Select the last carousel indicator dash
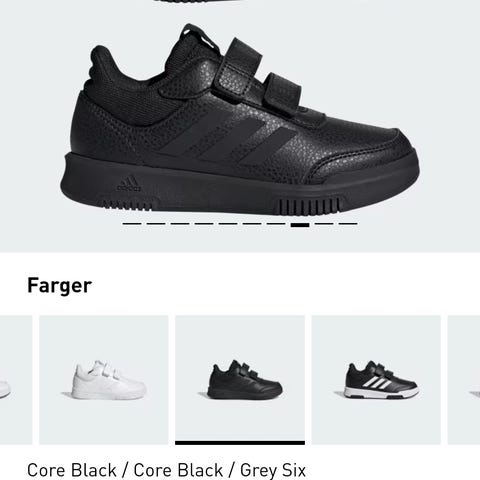The height and width of the screenshot is (480, 480). click(348, 224)
